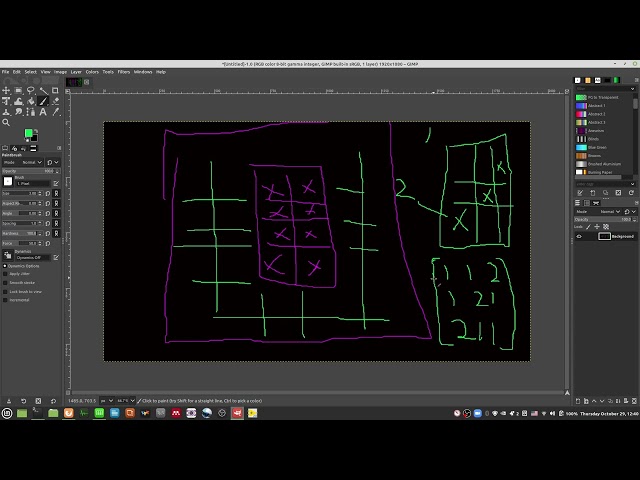
Task: Activate the Text tool
Action: click(43, 112)
